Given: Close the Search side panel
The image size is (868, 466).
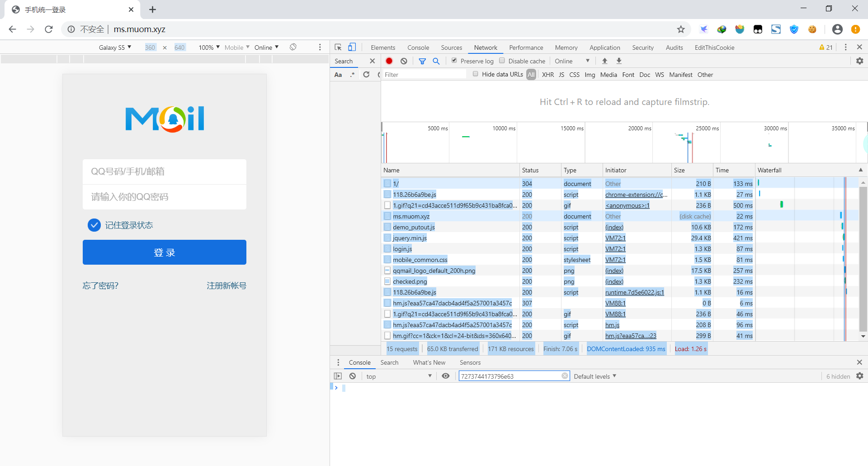Looking at the screenshot, I should coord(372,61).
